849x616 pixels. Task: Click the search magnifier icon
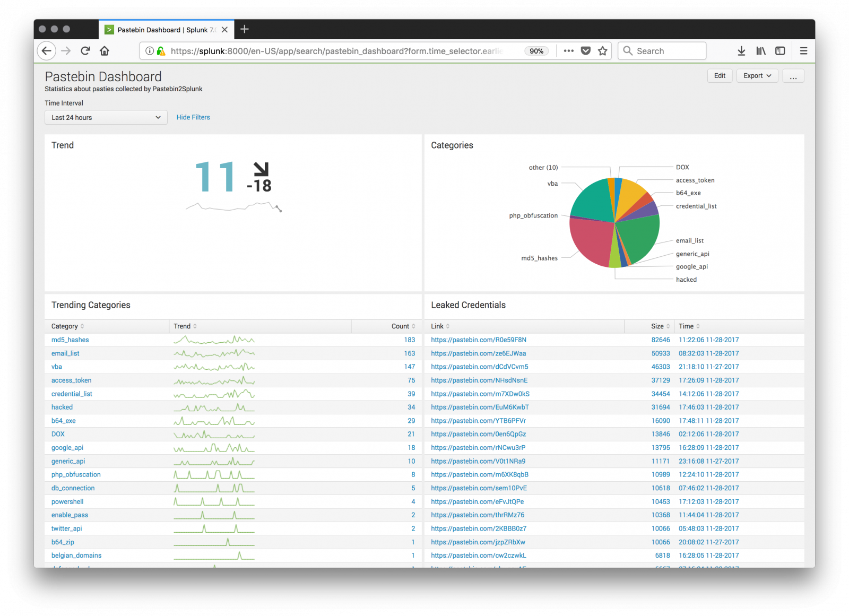point(628,51)
